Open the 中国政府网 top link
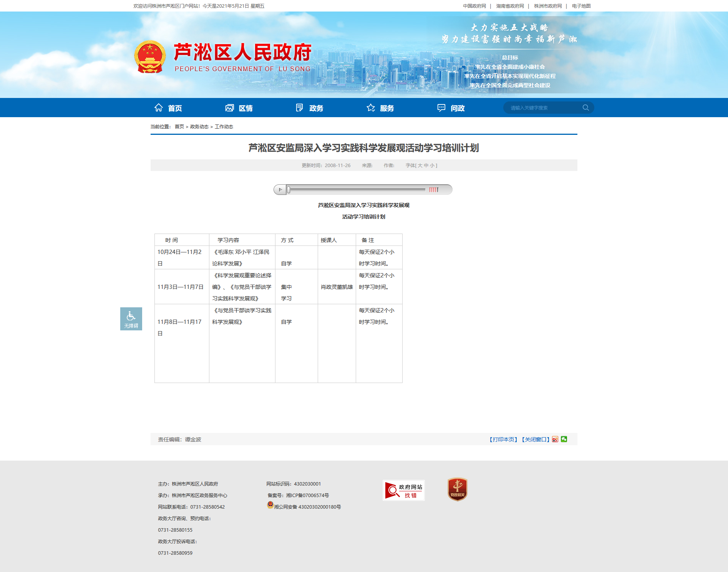The width and height of the screenshot is (728, 572). click(x=474, y=6)
